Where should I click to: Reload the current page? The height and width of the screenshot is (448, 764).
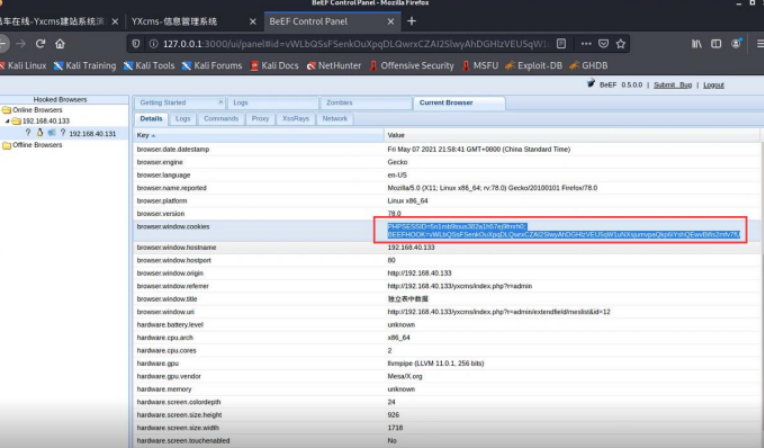(40, 44)
